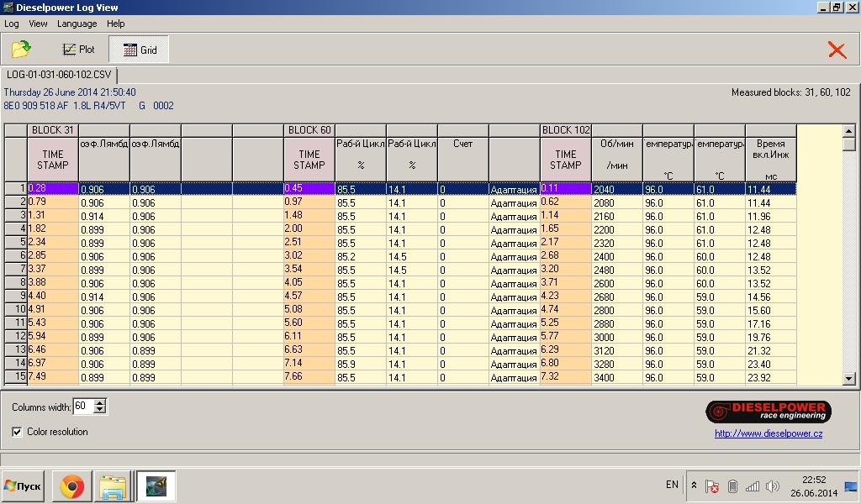Click the Dieselpower taskbar app icon

tap(156, 486)
